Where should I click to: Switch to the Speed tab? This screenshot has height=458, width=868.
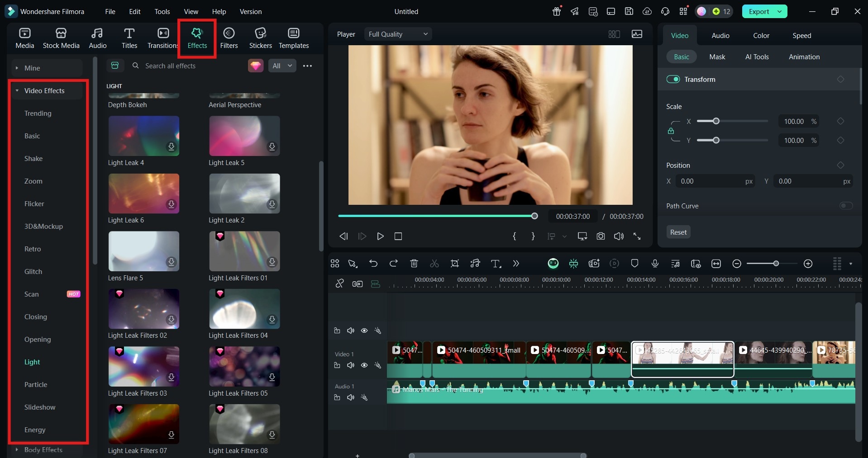tap(801, 35)
